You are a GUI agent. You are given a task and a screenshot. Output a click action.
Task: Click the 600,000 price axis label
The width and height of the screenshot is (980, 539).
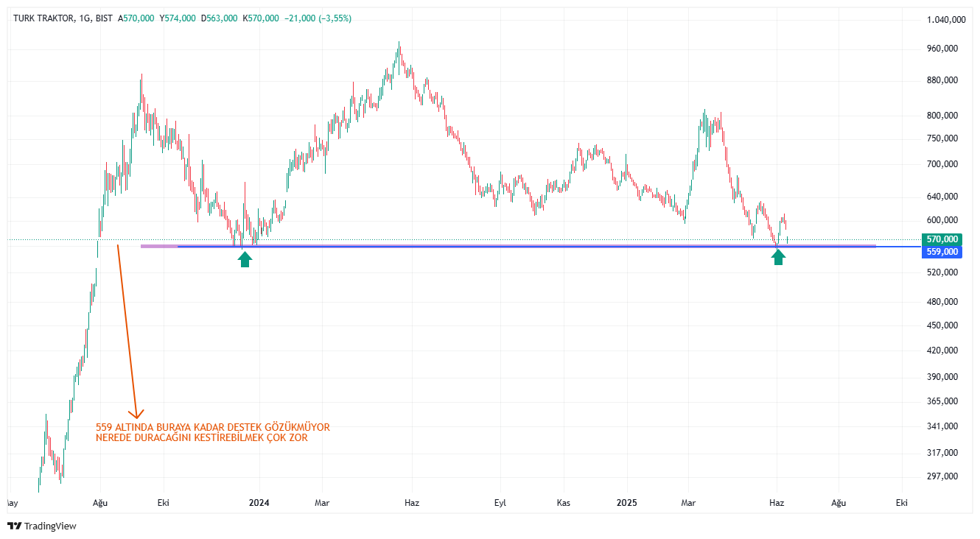click(942, 220)
